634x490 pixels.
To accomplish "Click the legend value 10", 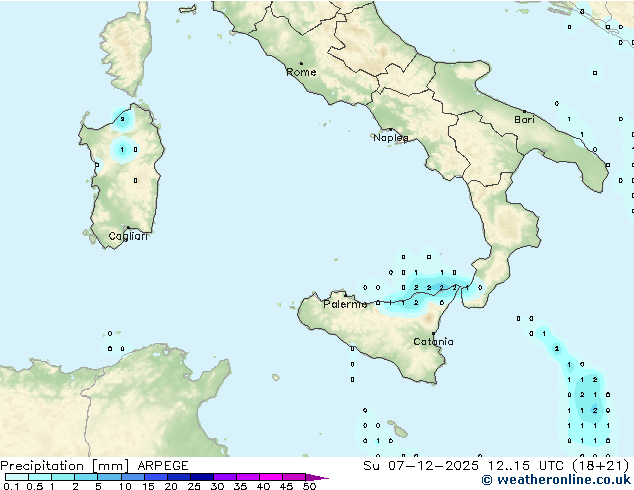I will click(125, 486).
